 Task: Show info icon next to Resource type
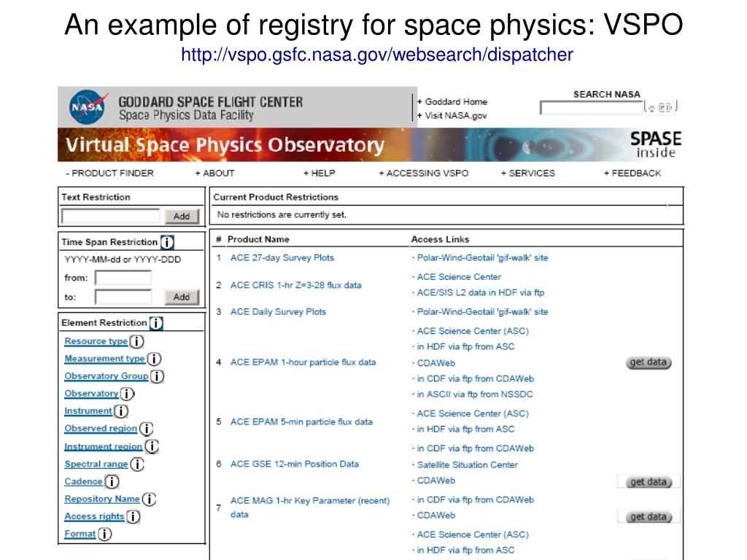click(x=136, y=341)
